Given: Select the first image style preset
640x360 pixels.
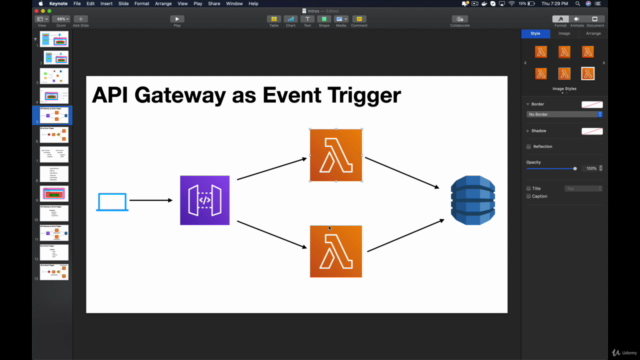Looking at the screenshot, I should [x=541, y=52].
